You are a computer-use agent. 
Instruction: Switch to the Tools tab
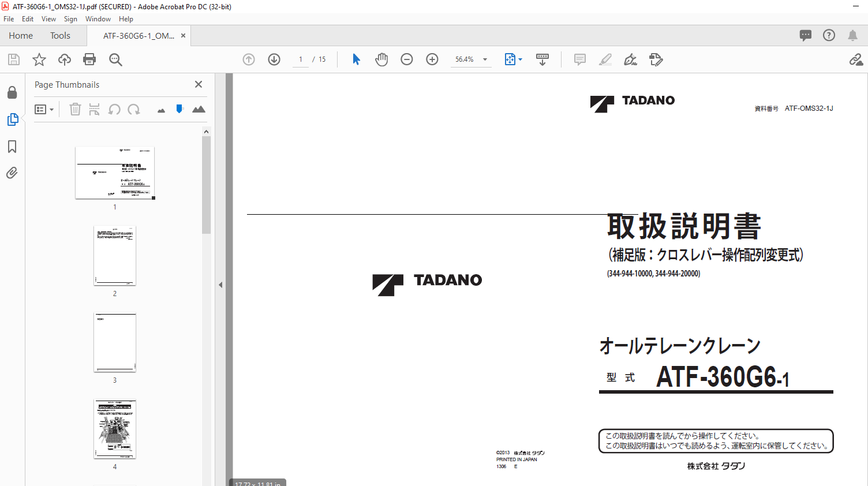tap(60, 35)
